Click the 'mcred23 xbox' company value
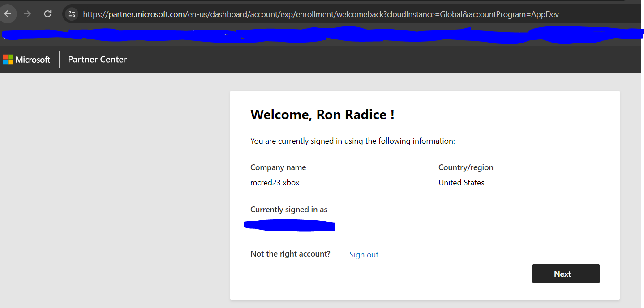 pyautogui.click(x=275, y=183)
